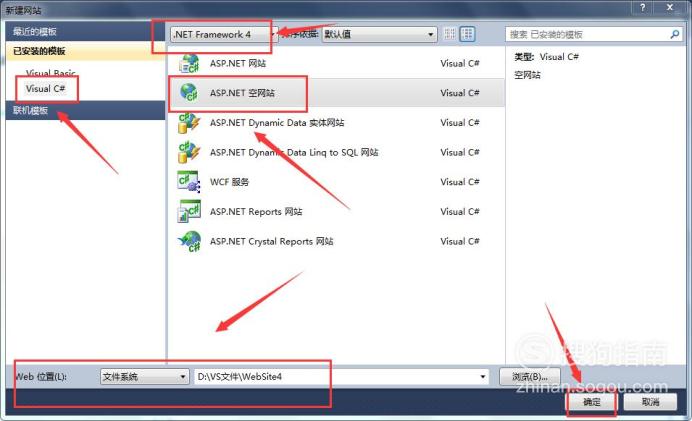Open the sort by 默认值 dropdown
The height and width of the screenshot is (421, 692).
380,34
